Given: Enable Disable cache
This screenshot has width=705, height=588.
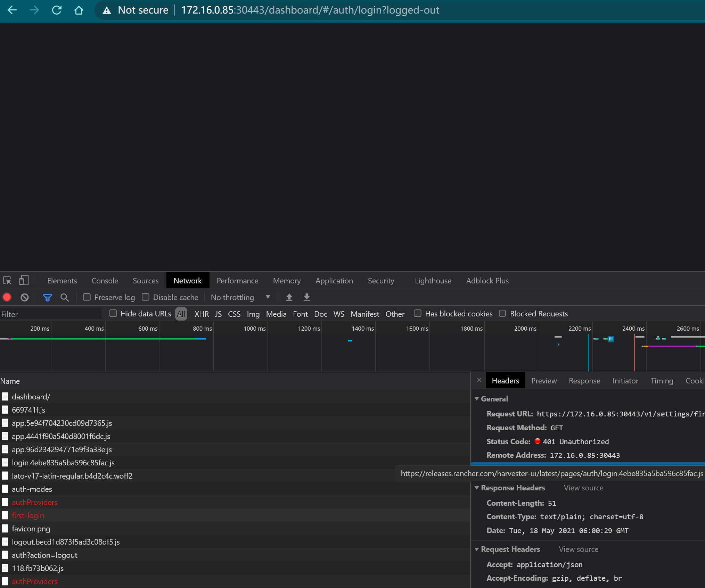Looking at the screenshot, I should (145, 297).
